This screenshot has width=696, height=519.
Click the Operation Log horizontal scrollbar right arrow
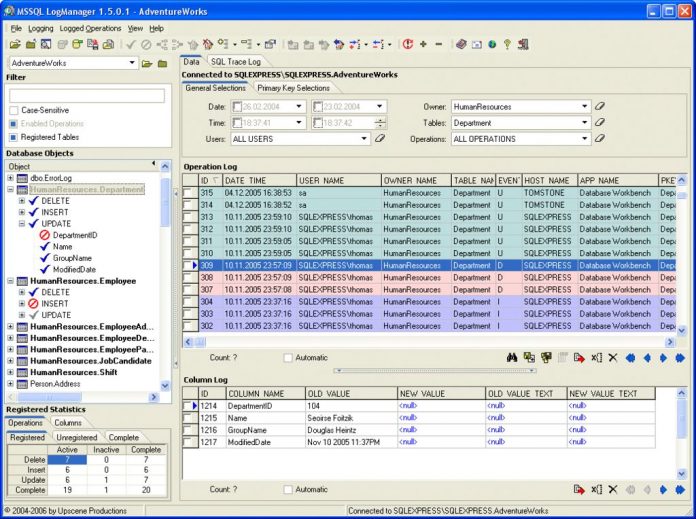pos(670,342)
